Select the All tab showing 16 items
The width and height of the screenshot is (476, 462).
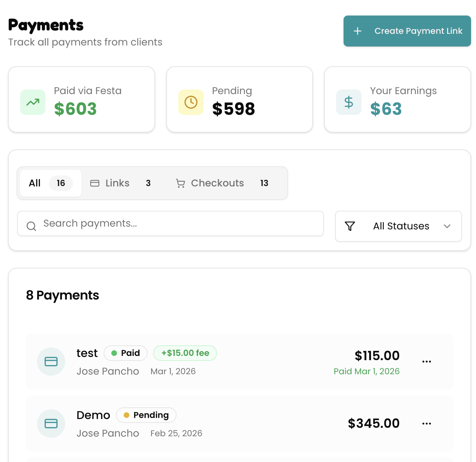pos(49,183)
